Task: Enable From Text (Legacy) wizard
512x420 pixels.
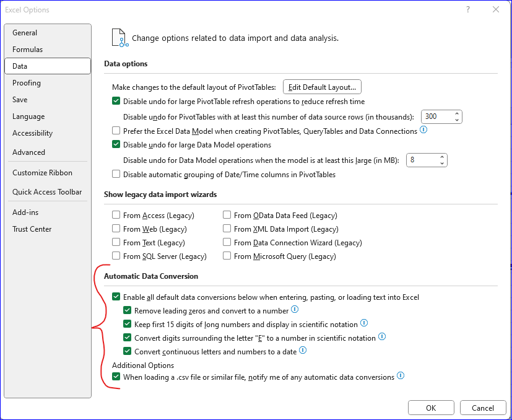Action: point(116,242)
